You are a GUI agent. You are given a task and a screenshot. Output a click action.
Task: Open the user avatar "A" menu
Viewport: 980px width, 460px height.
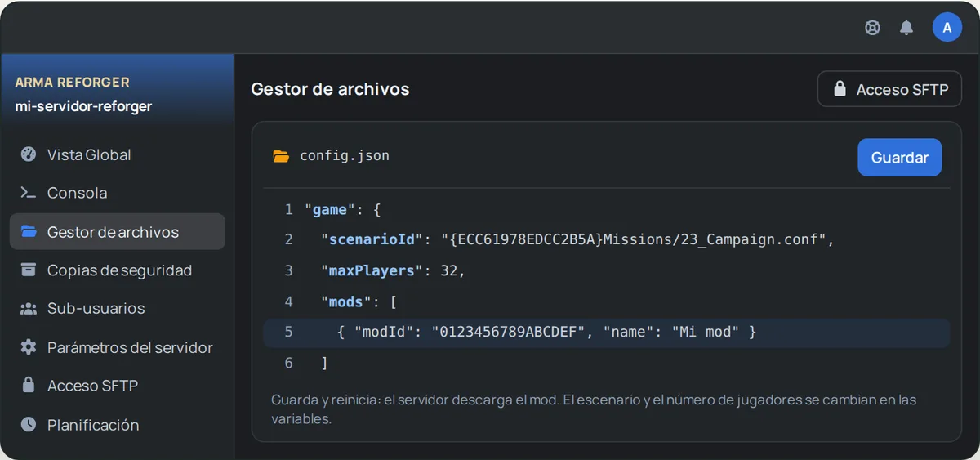(x=947, y=27)
